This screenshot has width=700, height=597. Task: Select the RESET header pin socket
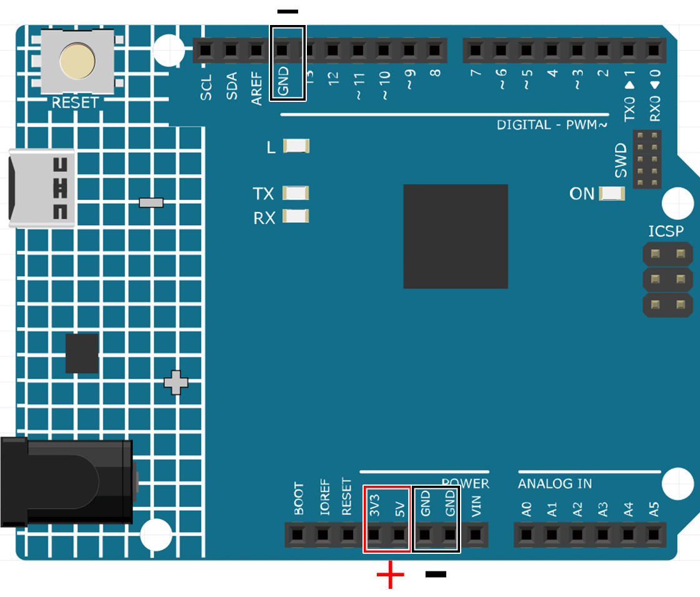(348, 534)
